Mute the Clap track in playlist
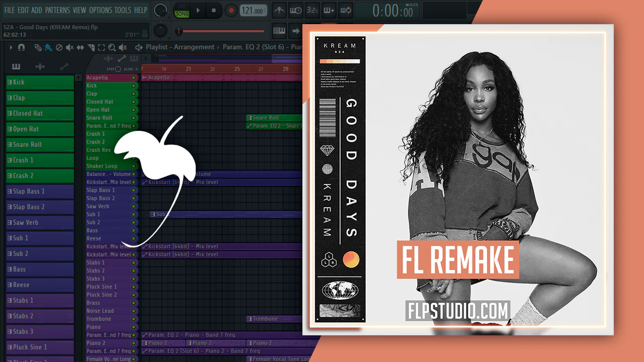Screen dimensions: 644x362 pyautogui.click(x=134, y=94)
